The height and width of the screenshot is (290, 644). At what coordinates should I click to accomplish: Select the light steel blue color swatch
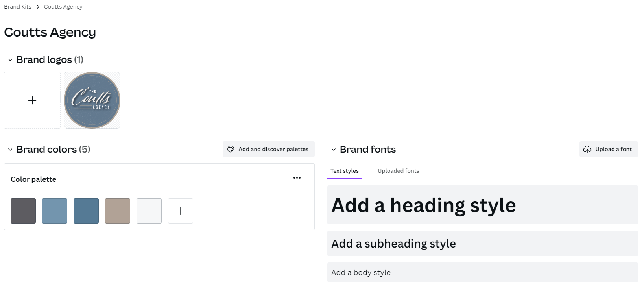point(55,211)
